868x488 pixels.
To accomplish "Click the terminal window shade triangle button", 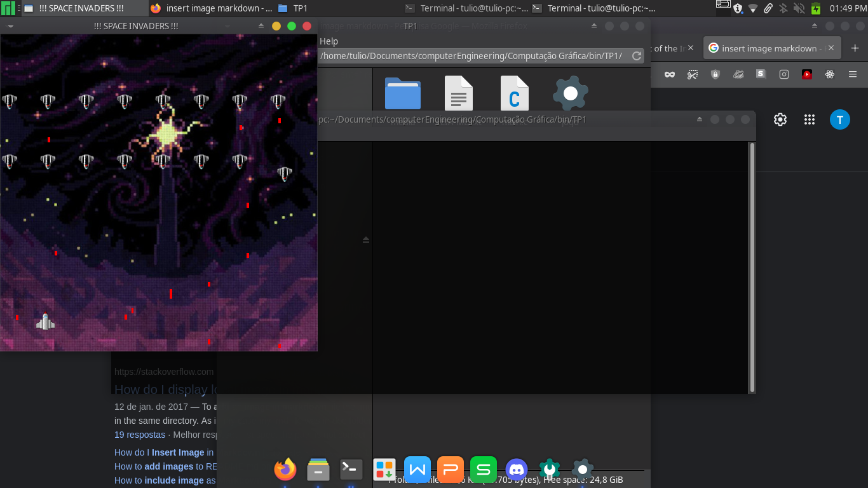I will click(x=700, y=119).
